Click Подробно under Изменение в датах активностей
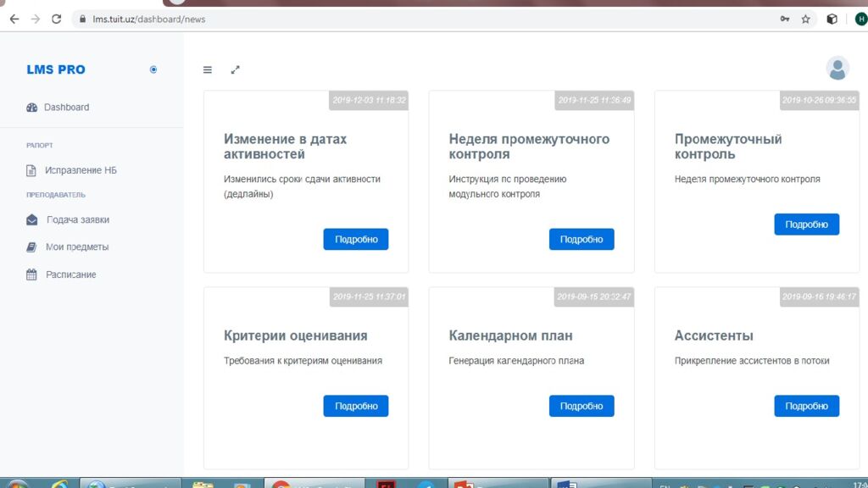 click(x=356, y=240)
